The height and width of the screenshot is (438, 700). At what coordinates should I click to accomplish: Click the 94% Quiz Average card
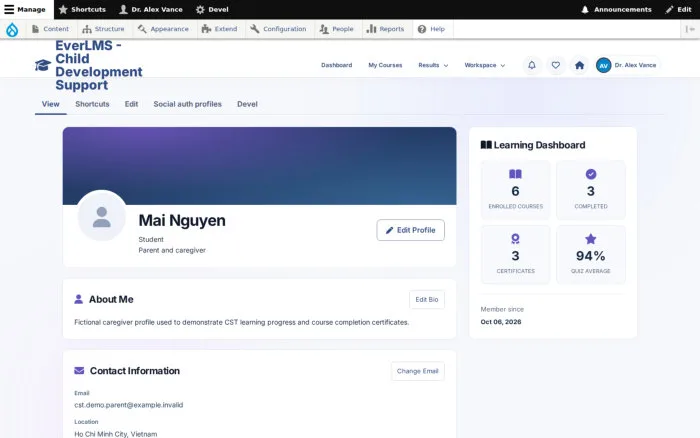coord(591,254)
